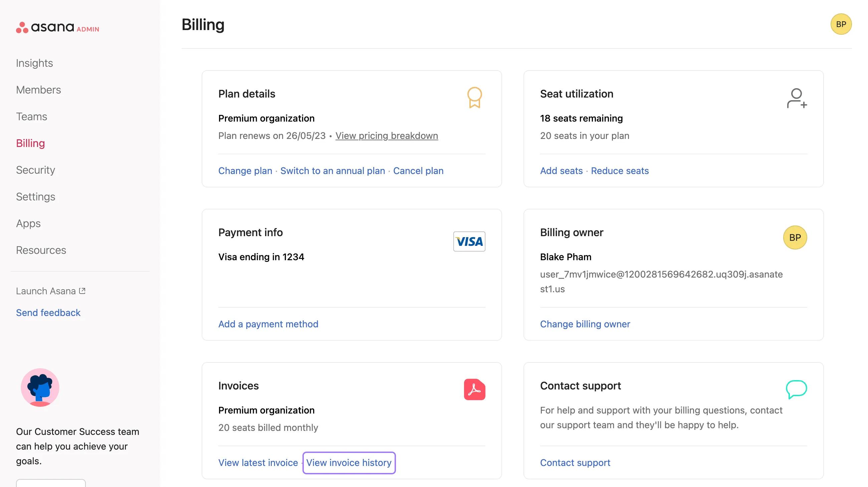Open View pricing breakdown
The image size is (868, 487).
coord(387,136)
